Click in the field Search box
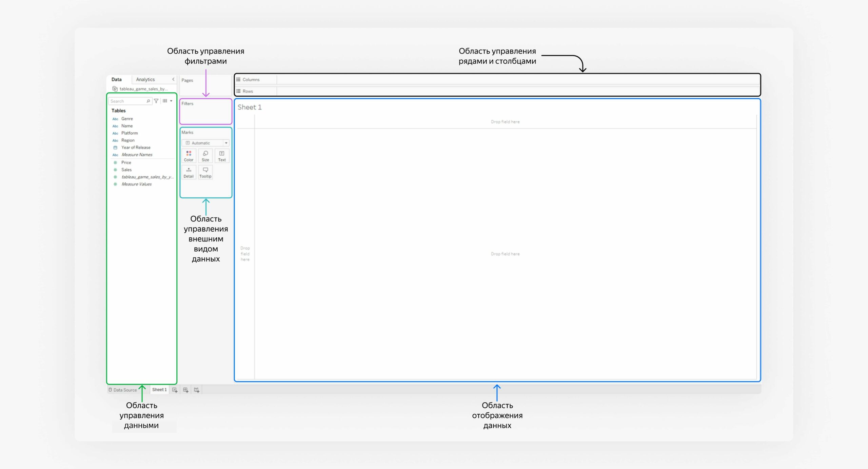868x469 pixels. pos(127,101)
